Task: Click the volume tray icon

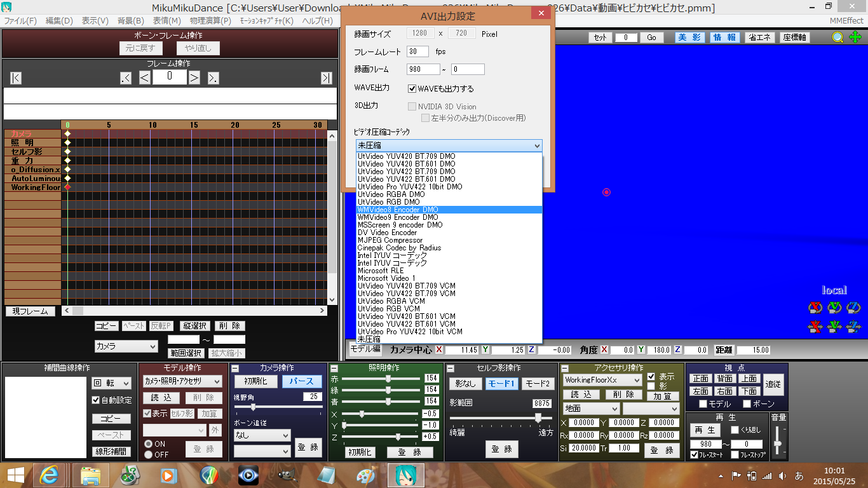Action: [782, 476]
